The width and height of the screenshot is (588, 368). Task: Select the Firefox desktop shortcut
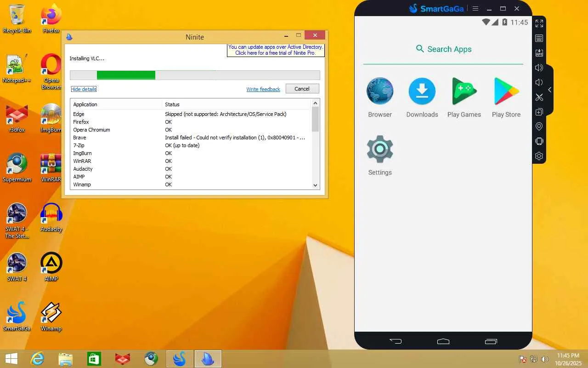51,18
